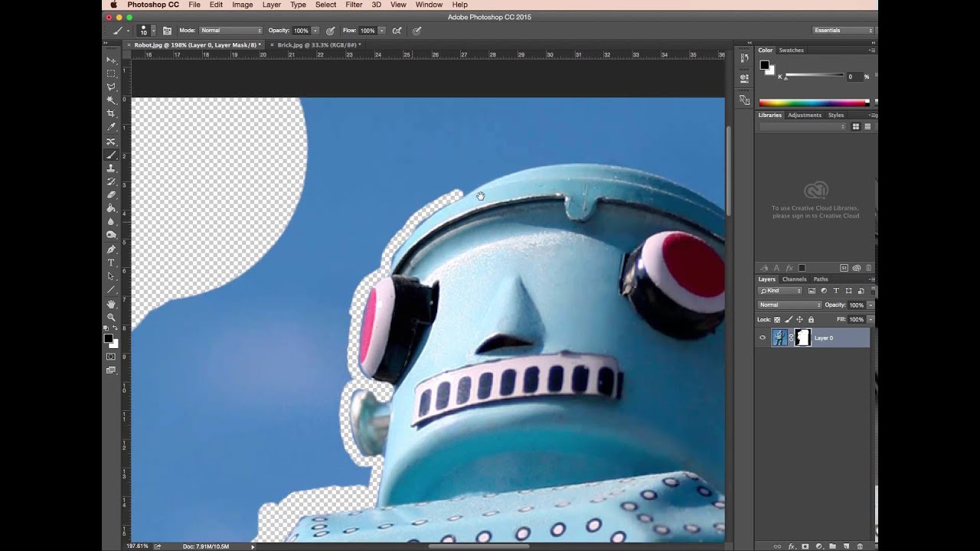Select the Crop tool
The height and width of the screenshot is (551, 980).
(x=111, y=113)
